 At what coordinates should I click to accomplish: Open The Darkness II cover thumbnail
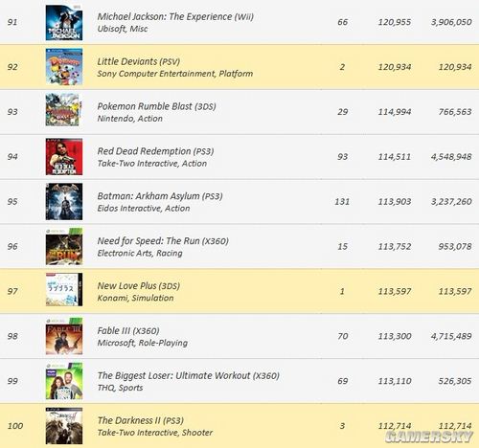[x=64, y=426]
